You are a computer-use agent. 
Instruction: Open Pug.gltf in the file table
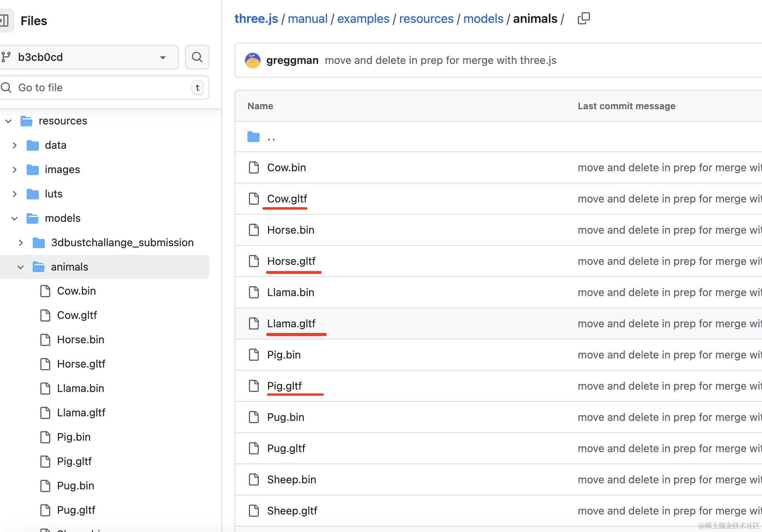click(286, 448)
